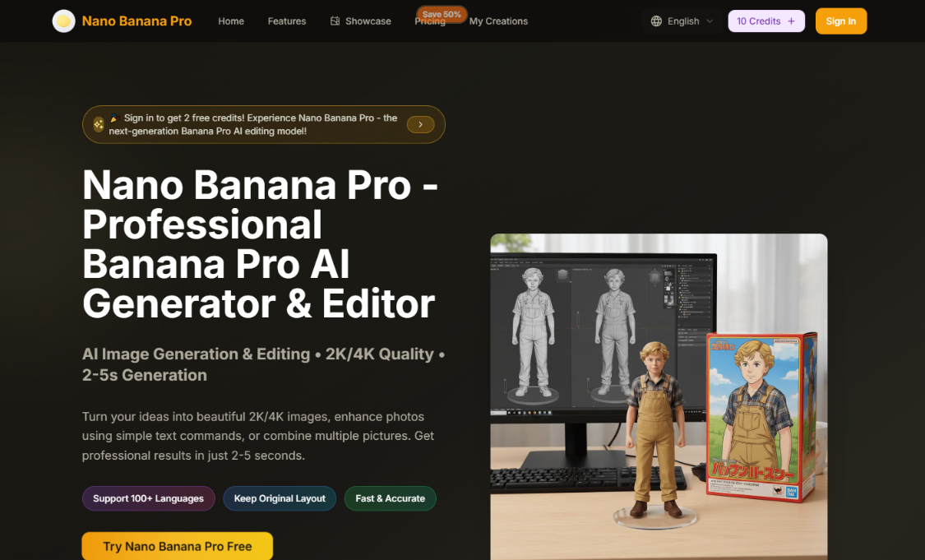This screenshot has height=560, width=925.
Task: Click the Nano Banana Pro banana logo
Action: [63, 21]
